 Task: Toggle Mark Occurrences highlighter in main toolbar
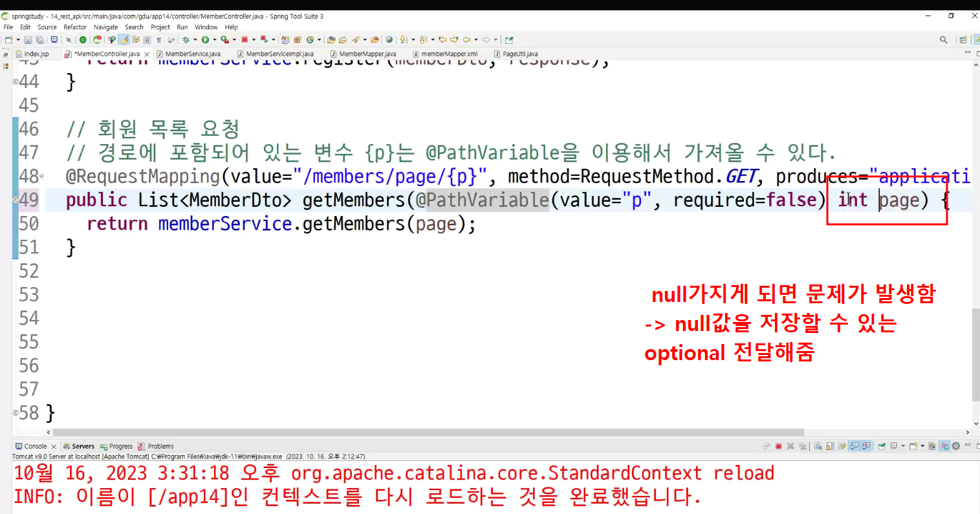click(x=124, y=40)
